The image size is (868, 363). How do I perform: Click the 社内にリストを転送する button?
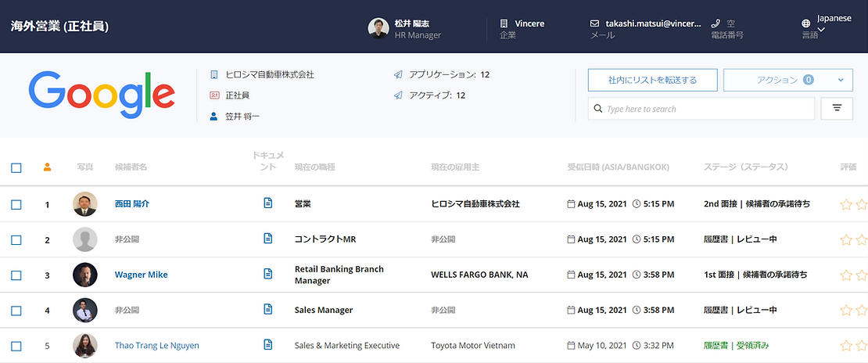(x=652, y=80)
